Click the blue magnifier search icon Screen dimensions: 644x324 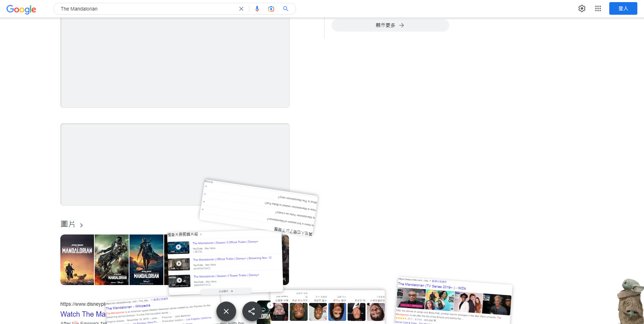click(x=286, y=9)
